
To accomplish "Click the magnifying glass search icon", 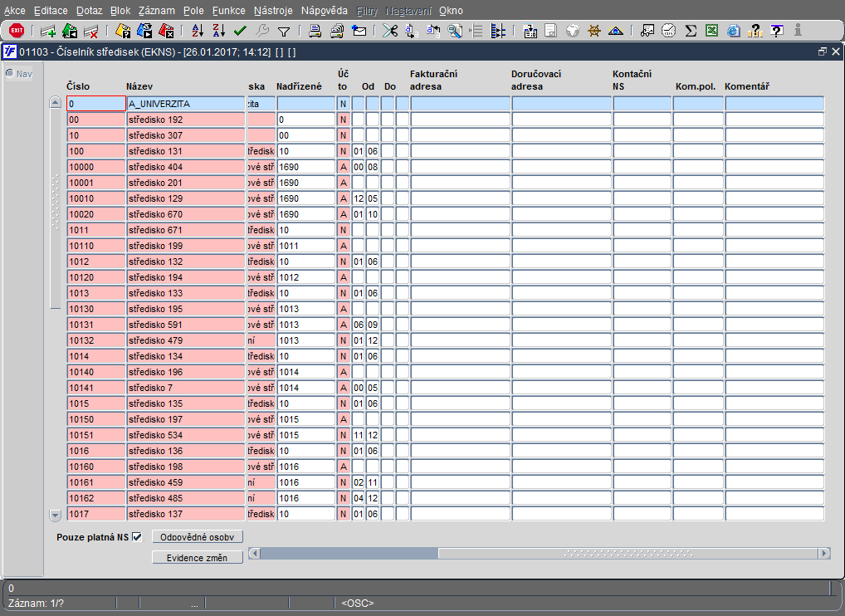I will pyautogui.click(x=456, y=32).
